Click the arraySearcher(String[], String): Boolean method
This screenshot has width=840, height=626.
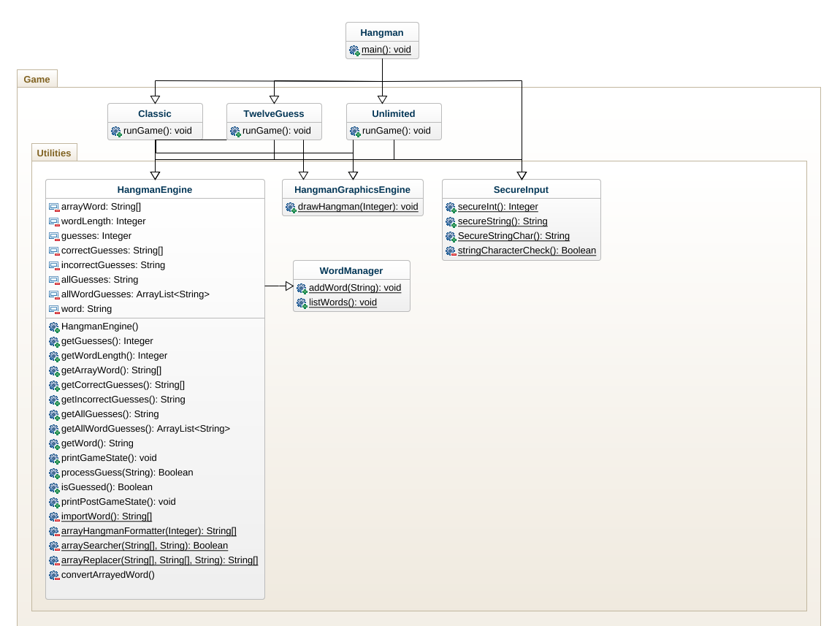pos(145,546)
